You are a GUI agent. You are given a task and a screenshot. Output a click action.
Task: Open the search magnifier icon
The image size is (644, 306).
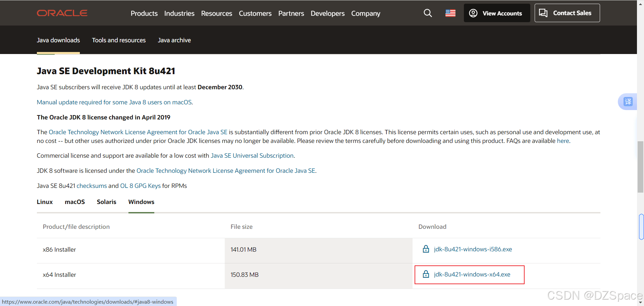coord(428,13)
